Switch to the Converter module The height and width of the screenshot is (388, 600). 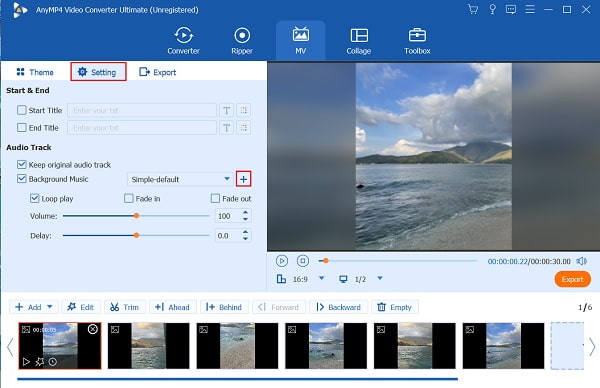(x=183, y=41)
